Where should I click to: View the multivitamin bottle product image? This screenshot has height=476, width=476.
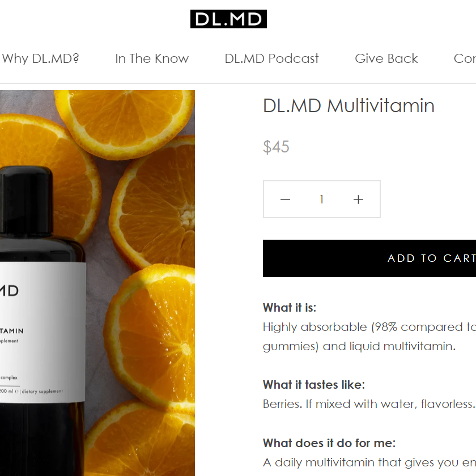[x=97, y=283]
